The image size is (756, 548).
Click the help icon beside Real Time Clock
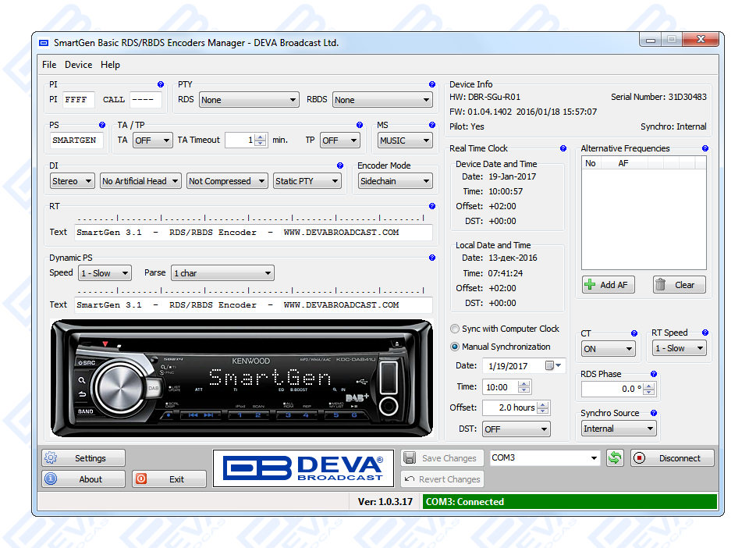[563, 148]
